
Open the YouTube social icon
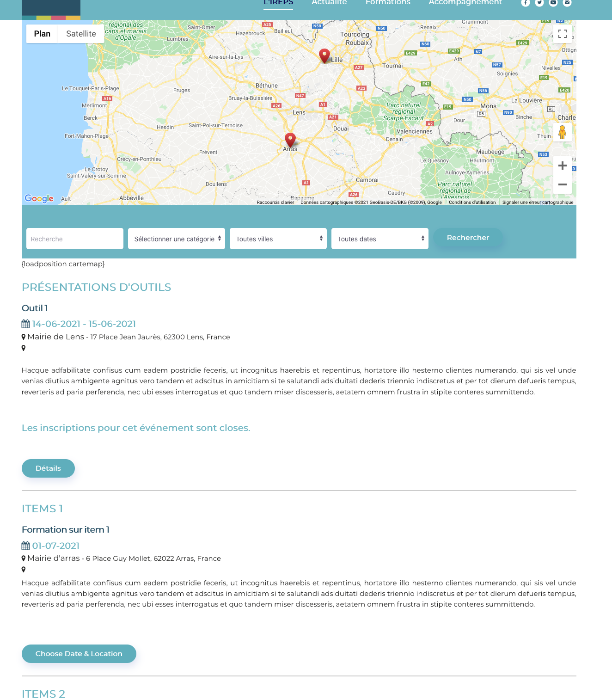[553, 3]
